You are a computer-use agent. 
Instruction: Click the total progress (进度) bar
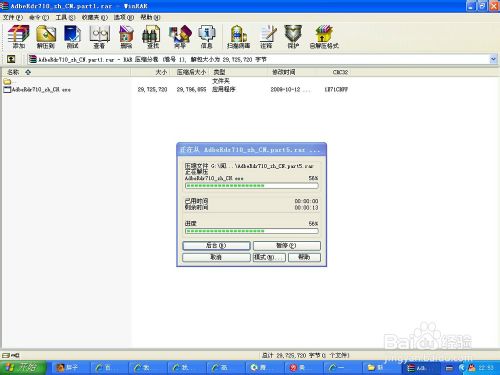(252, 231)
